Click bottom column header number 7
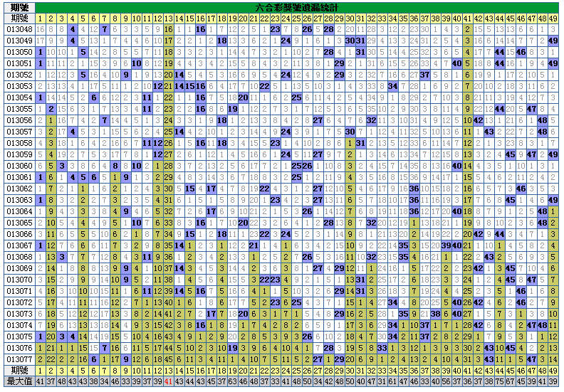Image resolution: width=564 pixels, height=392 pixels. tap(105, 371)
